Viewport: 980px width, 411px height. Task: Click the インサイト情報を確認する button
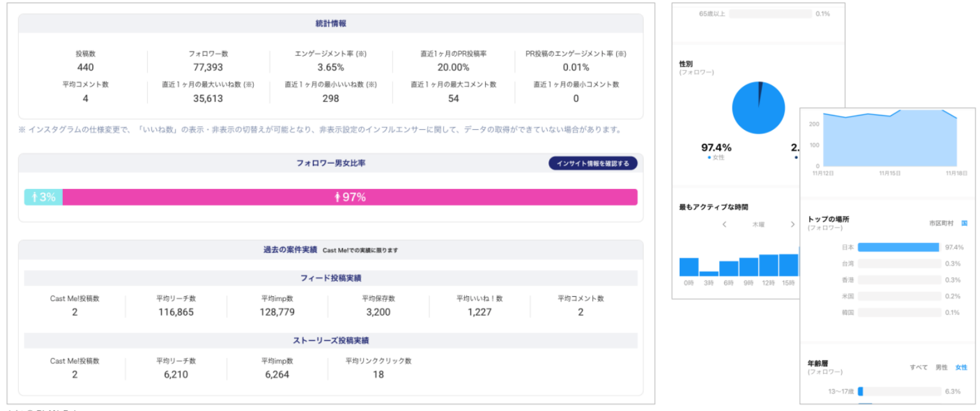tap(593, 163)
